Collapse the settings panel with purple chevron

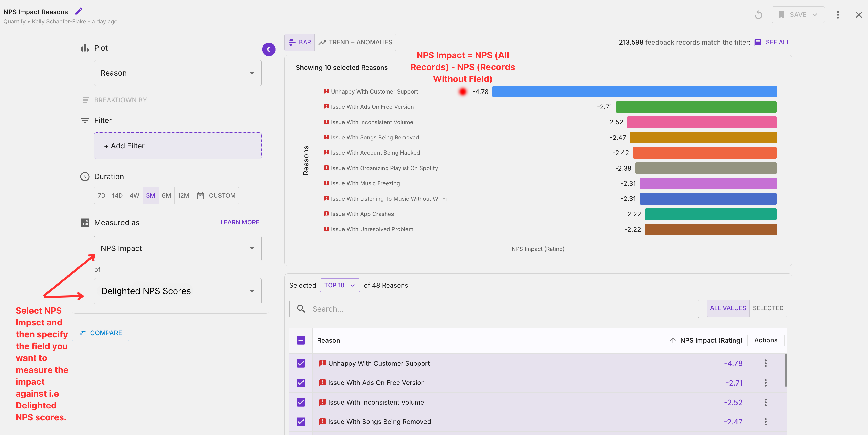click(268, 49)
